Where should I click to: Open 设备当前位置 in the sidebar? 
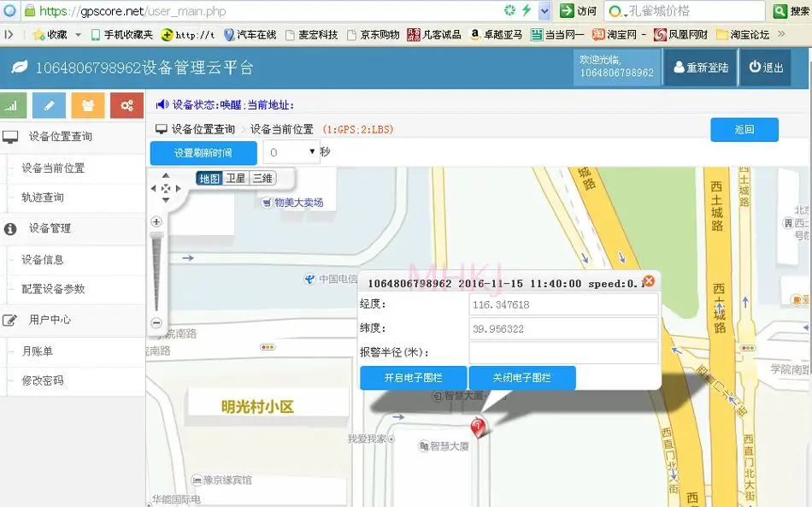(53, 168)
